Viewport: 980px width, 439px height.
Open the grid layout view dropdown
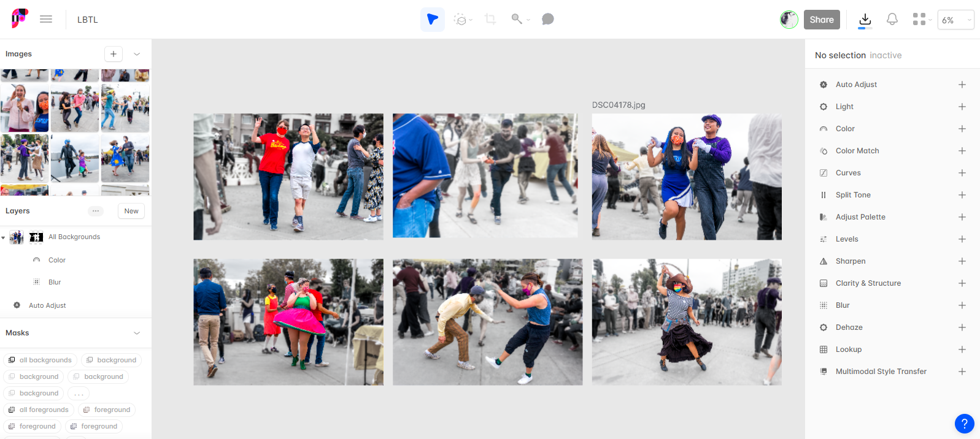click(922, 20)
